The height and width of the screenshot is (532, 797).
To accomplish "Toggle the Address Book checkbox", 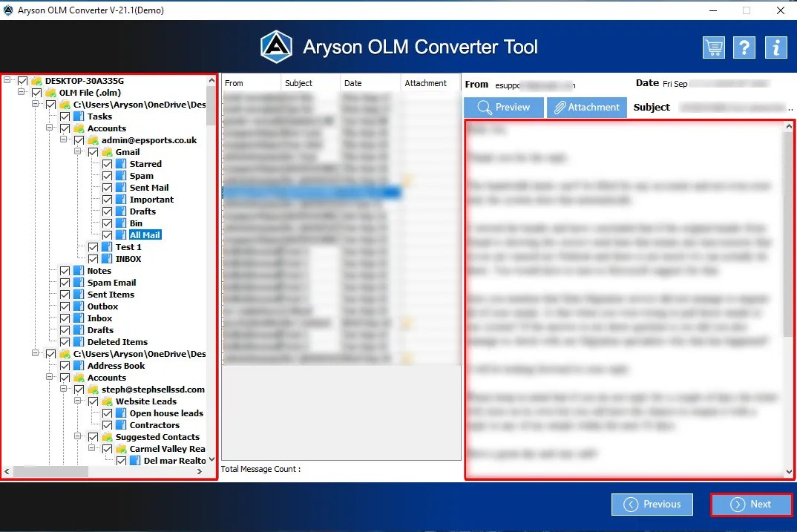I will (x=65, y=365).
